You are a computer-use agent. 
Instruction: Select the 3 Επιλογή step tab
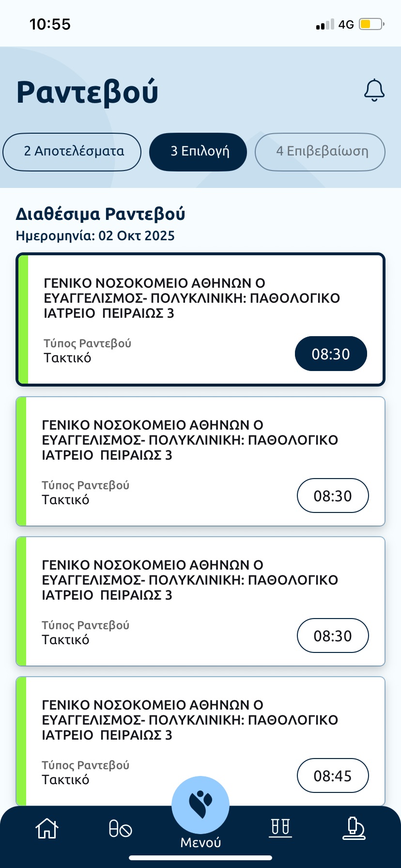pos(198,152)
